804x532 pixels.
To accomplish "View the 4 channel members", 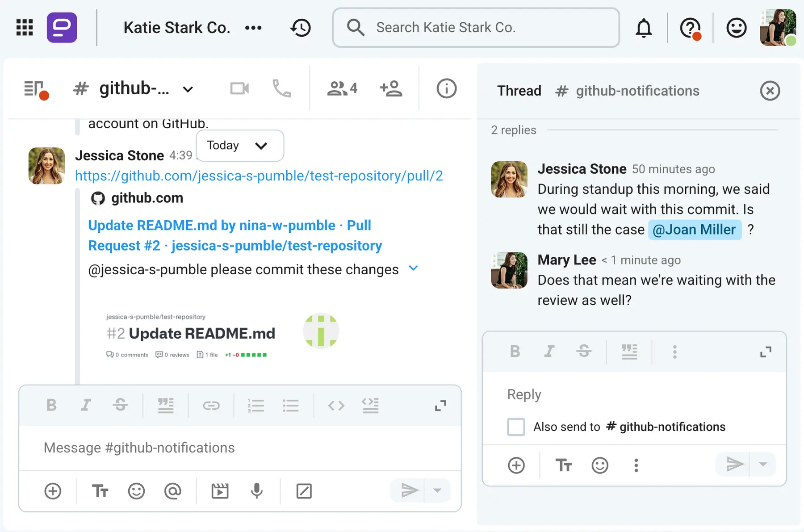I will [x=342, y=88].
